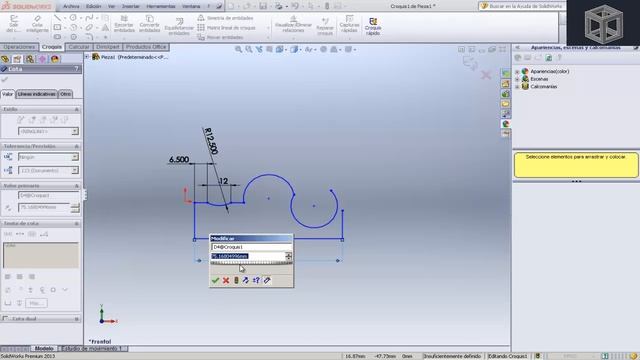Click Simetría de entidades
Viewport: 640px width, 360px height.
point(225,18)
